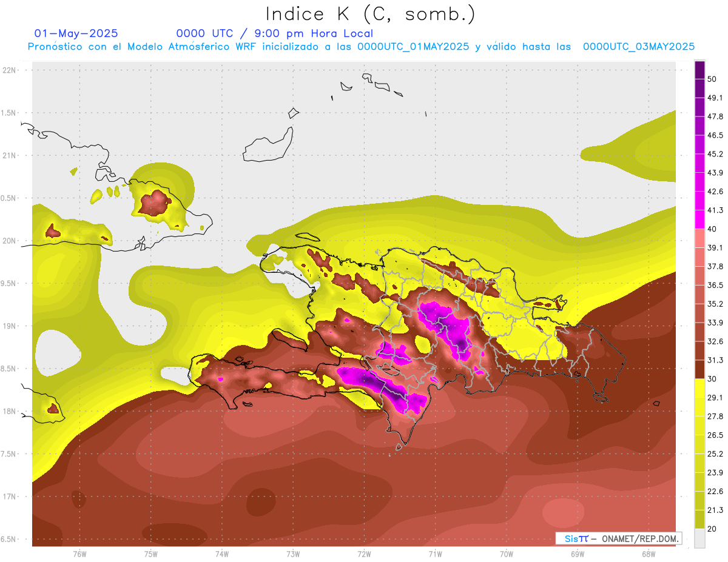
Task: Click the "8.5N" latitude label
Action: (x=9, y=369)
